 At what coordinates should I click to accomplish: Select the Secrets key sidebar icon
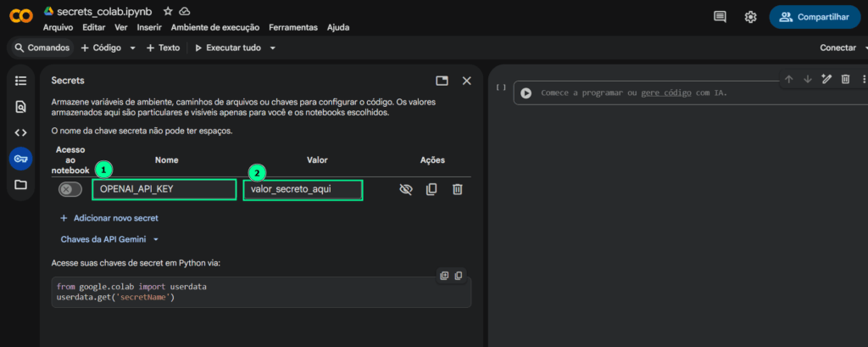coord(20,160)
